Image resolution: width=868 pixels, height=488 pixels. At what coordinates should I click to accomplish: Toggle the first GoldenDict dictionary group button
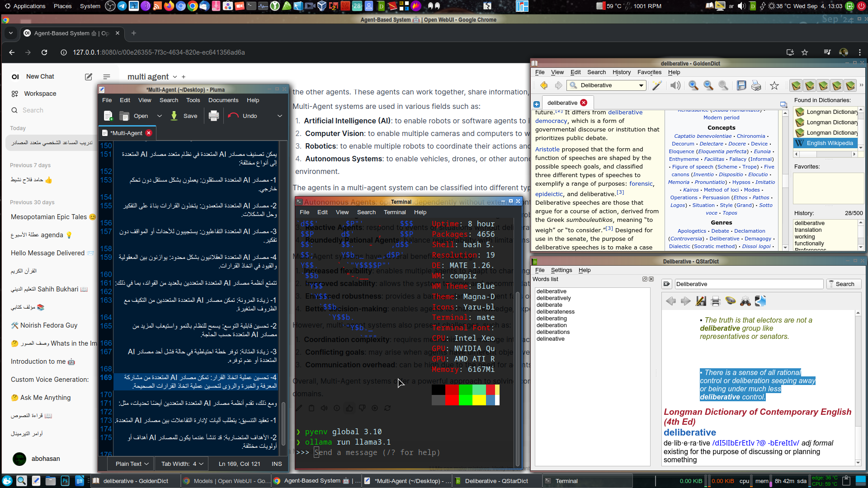point(796,85)
